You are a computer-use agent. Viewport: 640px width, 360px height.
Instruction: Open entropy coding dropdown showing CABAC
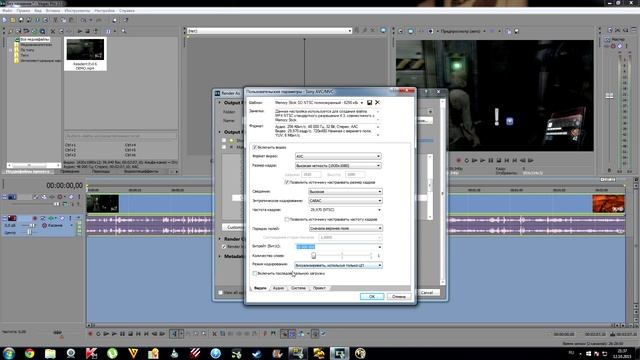pos(345,201)
